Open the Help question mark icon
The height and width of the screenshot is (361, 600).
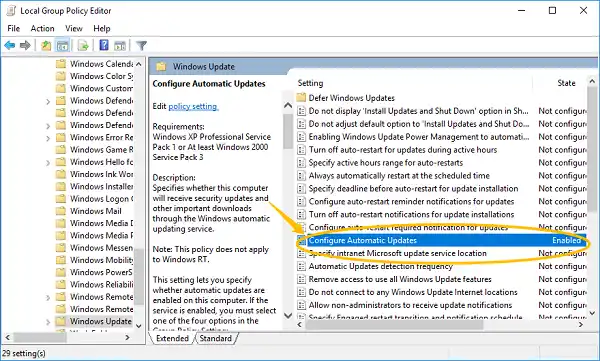tap(104, 45)
